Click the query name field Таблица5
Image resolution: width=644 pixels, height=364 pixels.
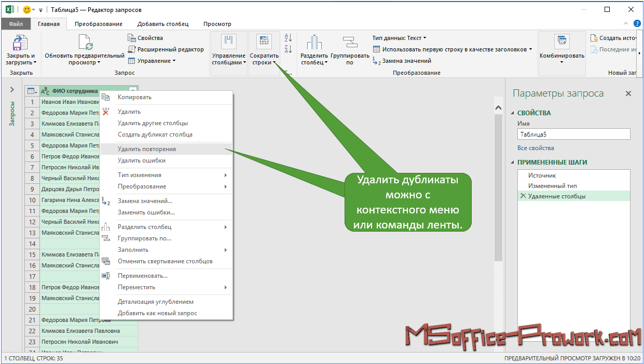pos(573,134)
